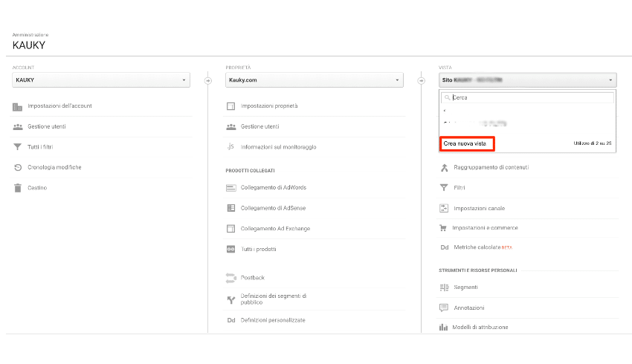Open view-level Filtri
The height and width of the screenshot is (364, 632).
point(460,188)
